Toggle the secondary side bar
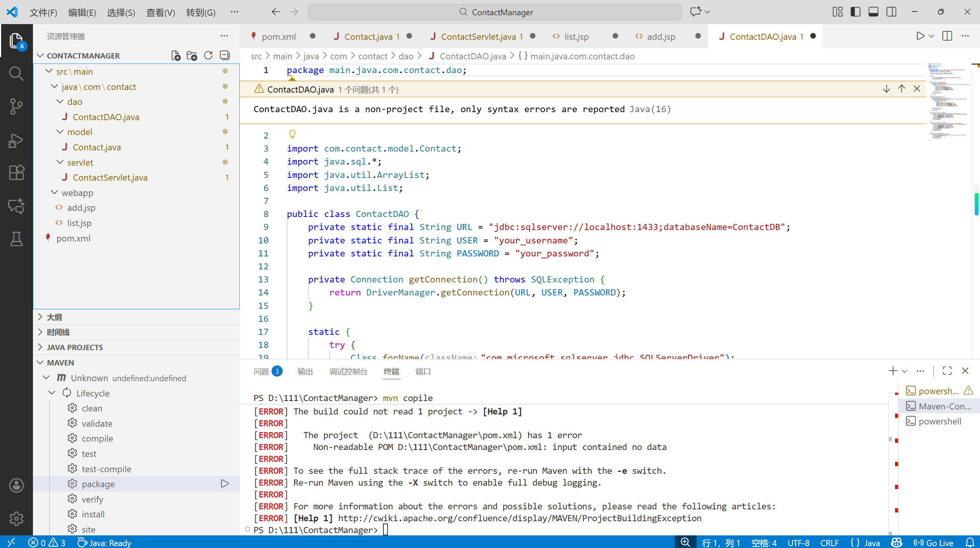This screenshot has height=548, width=980. click(891, 12)
